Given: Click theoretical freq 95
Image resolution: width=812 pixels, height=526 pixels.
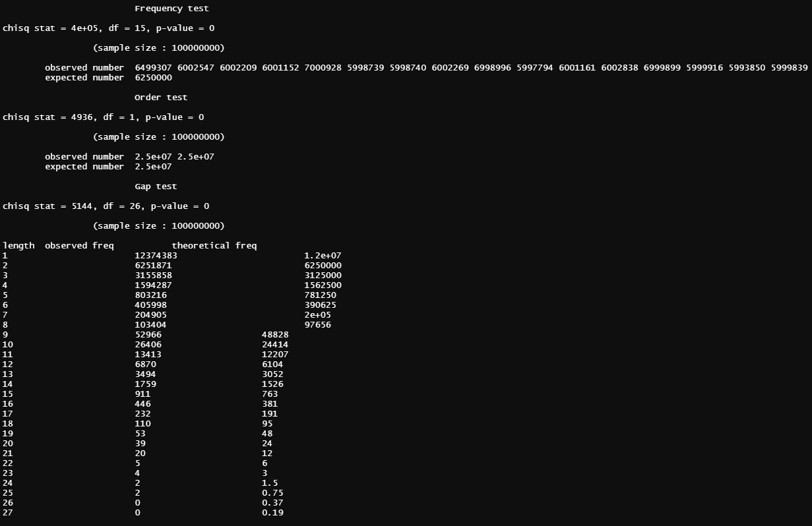Looking at the screenshot, I should pyautogui.click(x=267, y=424).
